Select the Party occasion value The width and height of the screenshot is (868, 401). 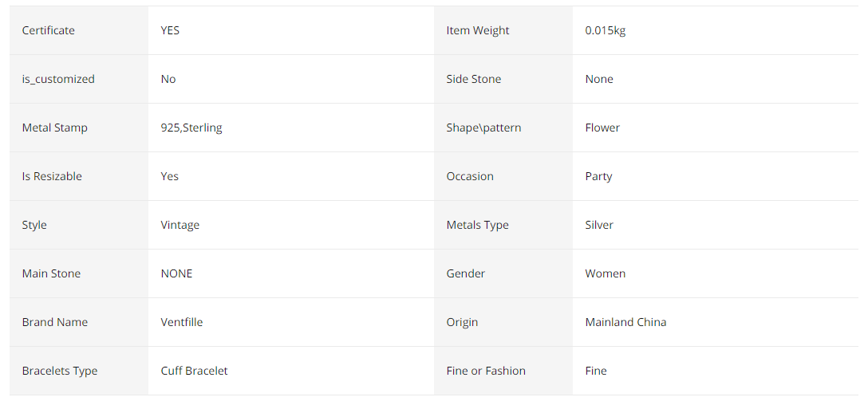598,176
